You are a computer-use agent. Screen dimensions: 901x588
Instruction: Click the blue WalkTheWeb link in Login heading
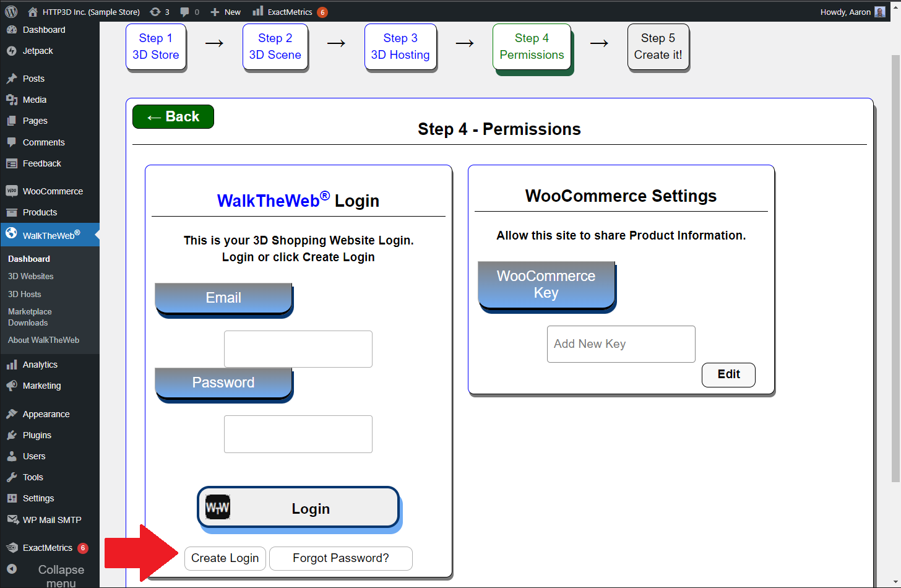click(x=273, y=200)
